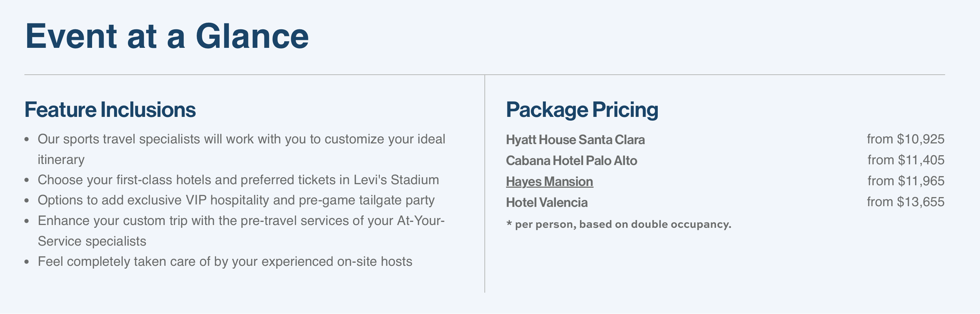This screenshot has height=314, width=980.
Task: Click the VIP hospitality and tailgate bullet
Action: point(236,200)
